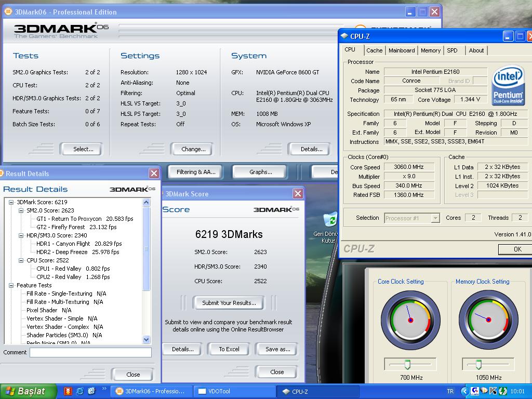Select CPU1 - Red Valley row

point(73,269)
